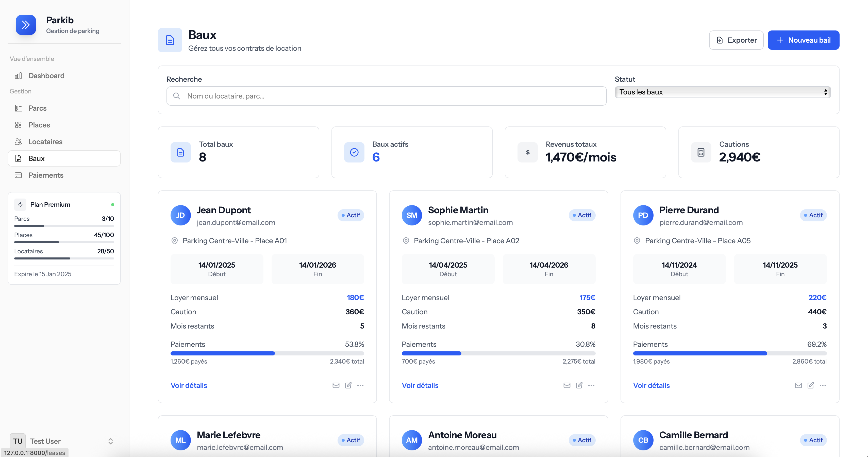Click the Exporter button
This screenshot has width=868, height=457.
coord(736,40)
